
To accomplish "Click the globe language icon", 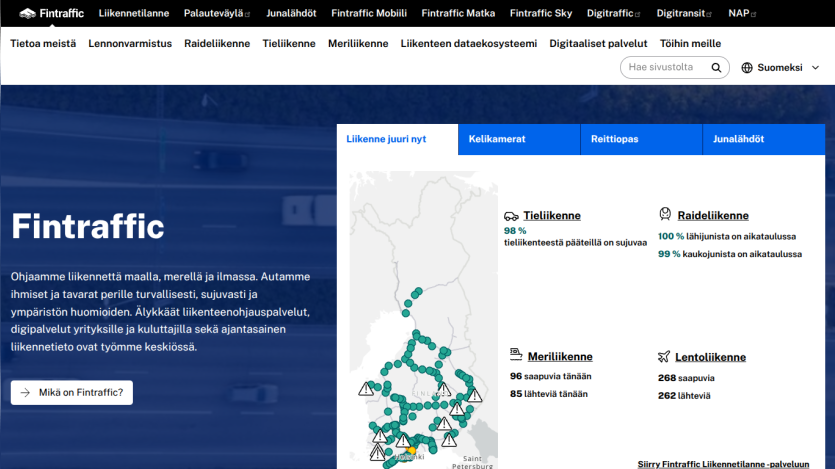I will click(747, 68).
